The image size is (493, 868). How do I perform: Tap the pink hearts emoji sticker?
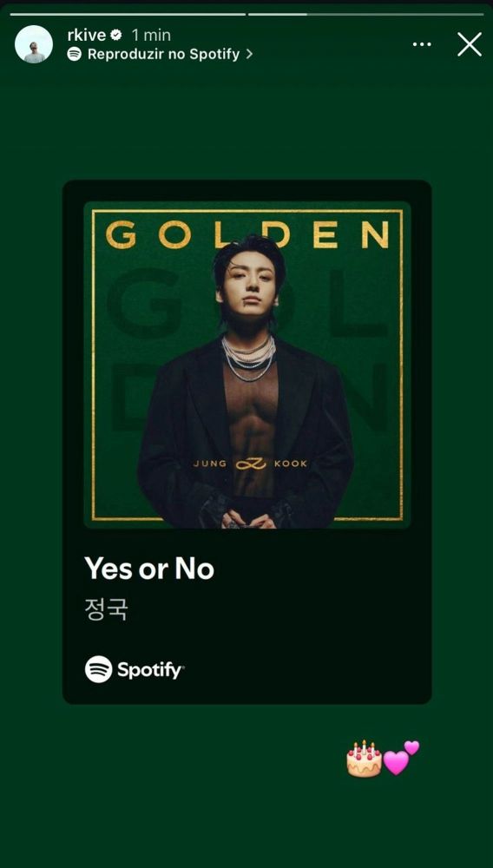[401, 758]
